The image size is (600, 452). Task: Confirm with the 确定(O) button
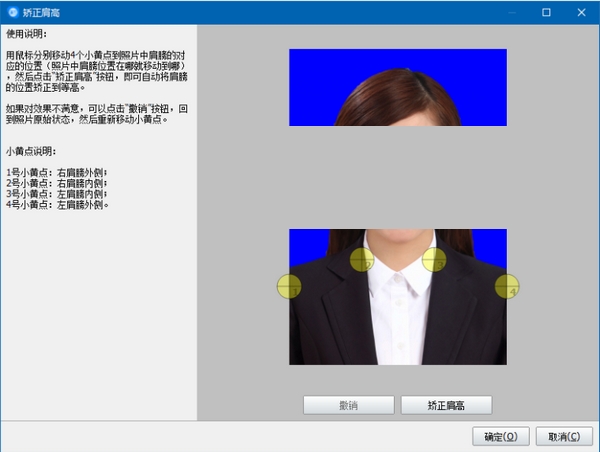499,436
